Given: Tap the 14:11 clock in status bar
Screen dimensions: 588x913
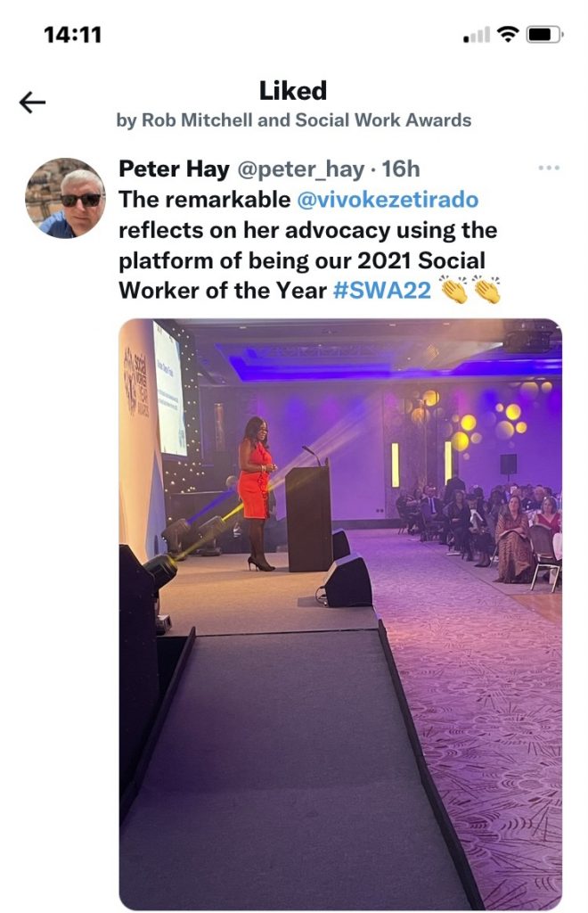Looking at the screenshot, I should click(x=72, y=36).
